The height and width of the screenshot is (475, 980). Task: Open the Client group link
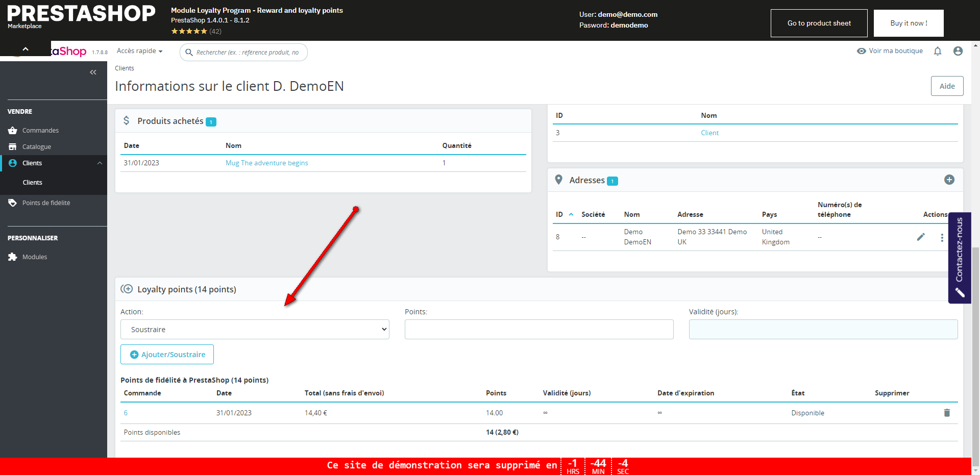pyautogui.click(x=709, y=133)
